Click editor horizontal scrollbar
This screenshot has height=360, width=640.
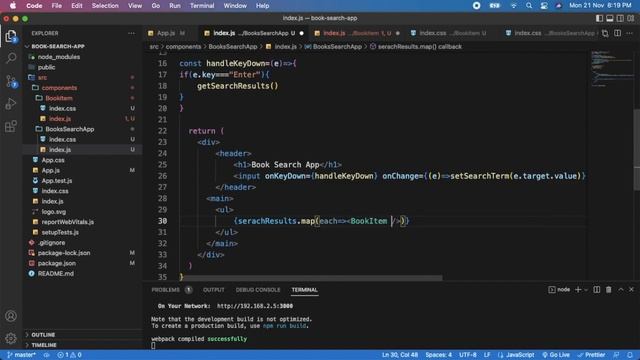pos(313,278)
